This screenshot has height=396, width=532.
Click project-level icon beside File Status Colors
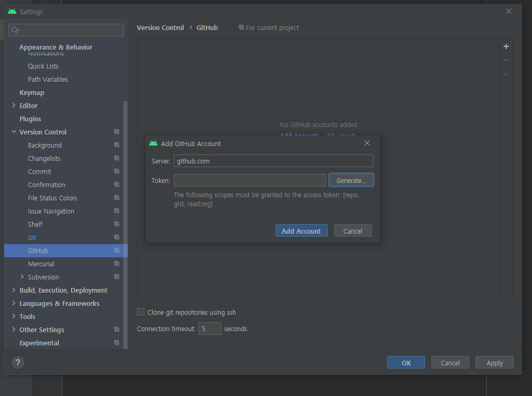point(116,198)
